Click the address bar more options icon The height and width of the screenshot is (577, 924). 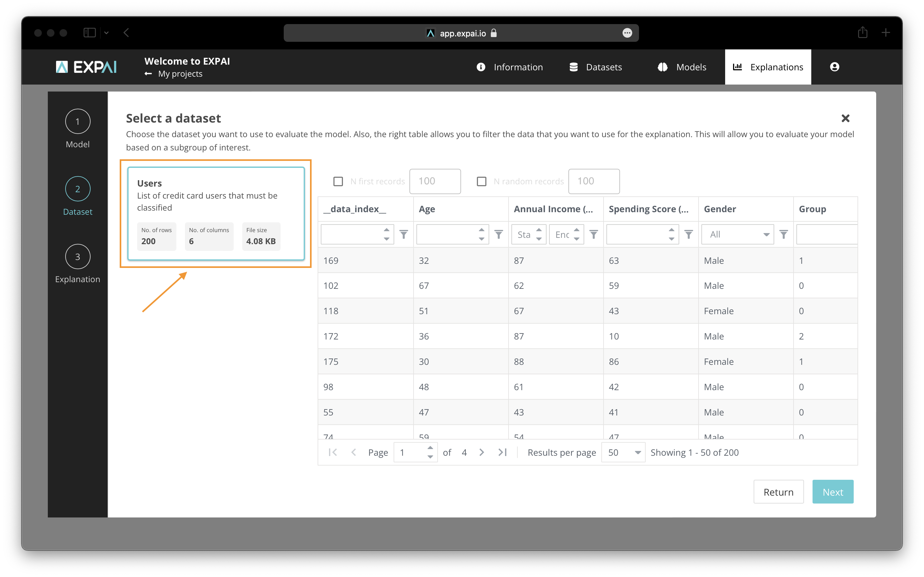(627, 33)
